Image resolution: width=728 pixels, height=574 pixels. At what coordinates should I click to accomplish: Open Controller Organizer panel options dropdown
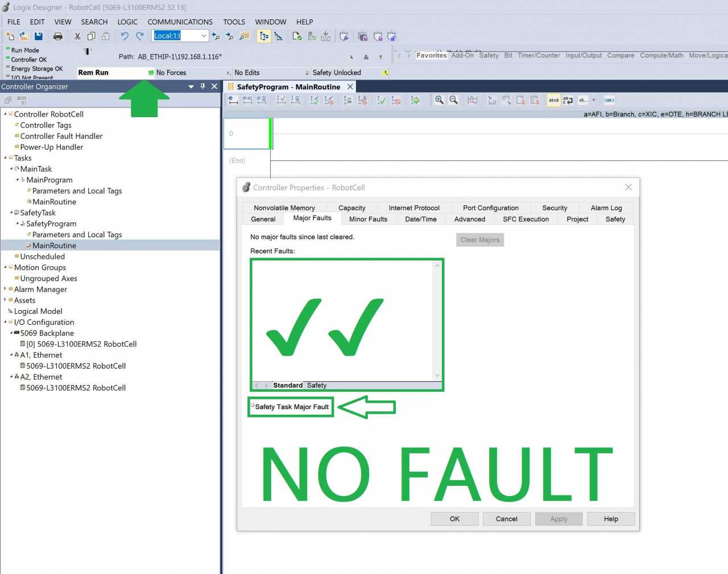(x=191, y=86)
